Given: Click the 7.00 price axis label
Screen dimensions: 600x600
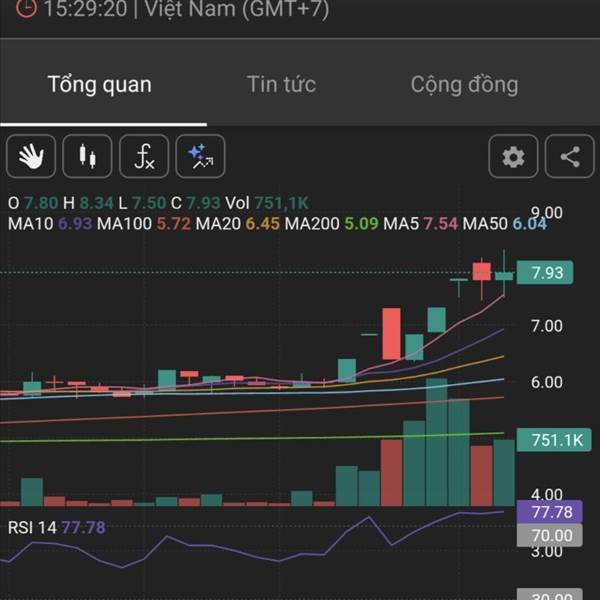Looking at the screenshot, I should click(x=547, y=326).
